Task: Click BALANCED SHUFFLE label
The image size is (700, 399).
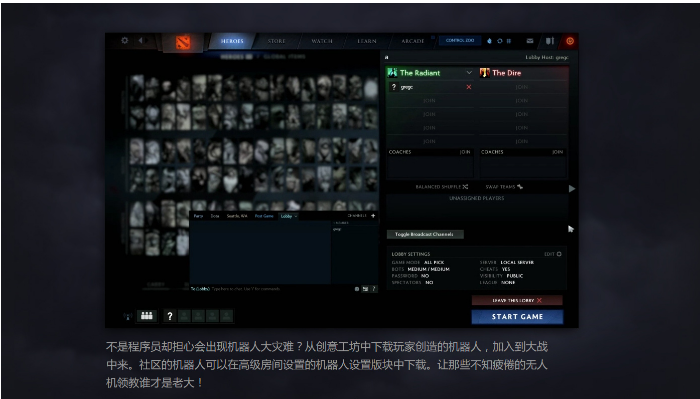Action: [x=438, y=187]
